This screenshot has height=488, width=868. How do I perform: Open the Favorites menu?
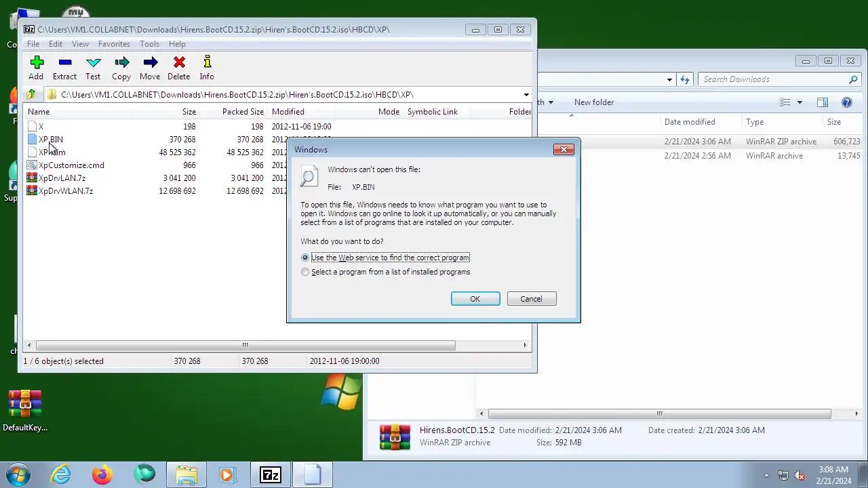tap(114, 44)
